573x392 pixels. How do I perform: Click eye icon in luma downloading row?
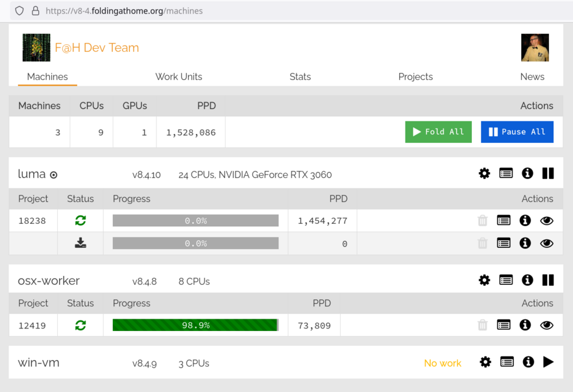pyautogui.click(x=547, y=243)
